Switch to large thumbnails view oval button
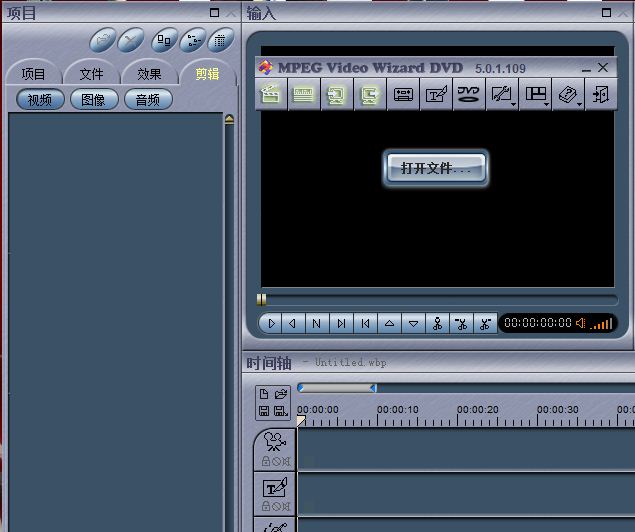 coord(164,40)
